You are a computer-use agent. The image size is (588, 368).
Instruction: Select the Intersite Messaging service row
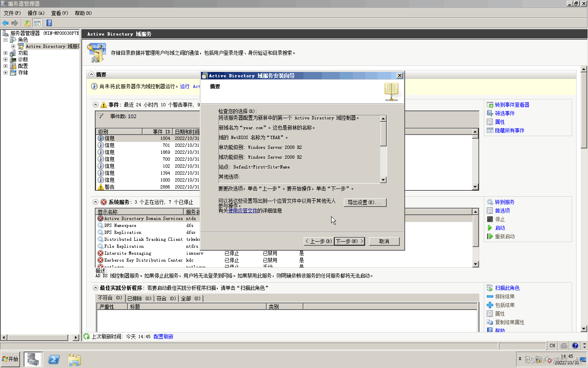[284, 253]
